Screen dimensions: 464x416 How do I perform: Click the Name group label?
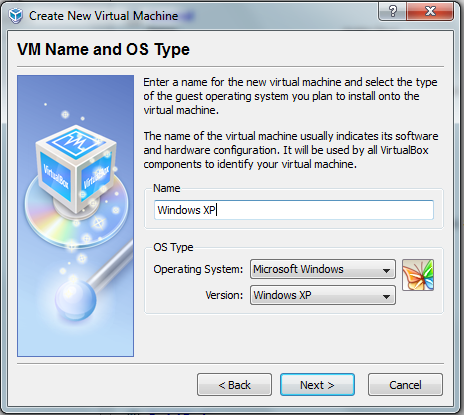166,188
